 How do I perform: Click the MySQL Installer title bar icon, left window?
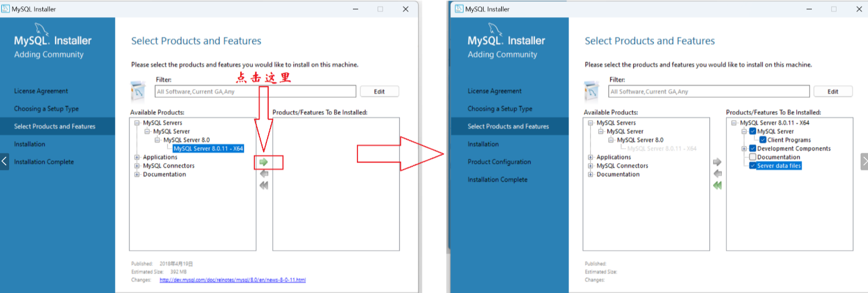(6, 9)
